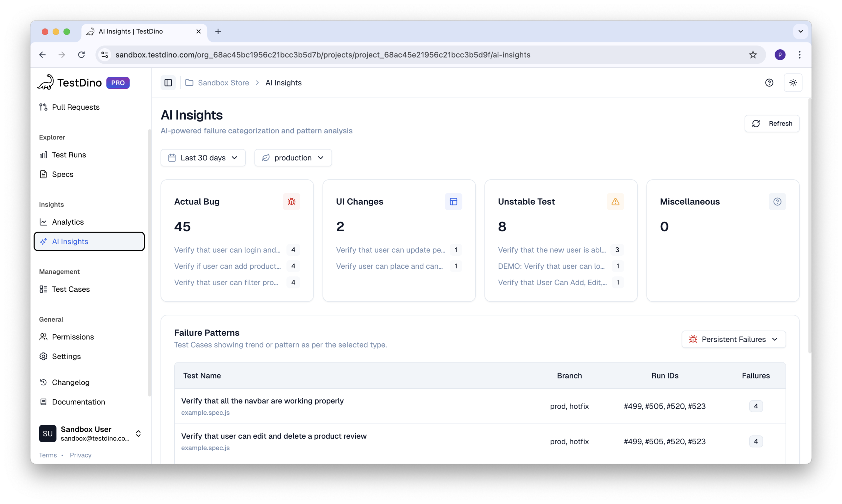Expand the Persistent Failures filter
Screen dimensions: 842x504
tap(733, 339)
